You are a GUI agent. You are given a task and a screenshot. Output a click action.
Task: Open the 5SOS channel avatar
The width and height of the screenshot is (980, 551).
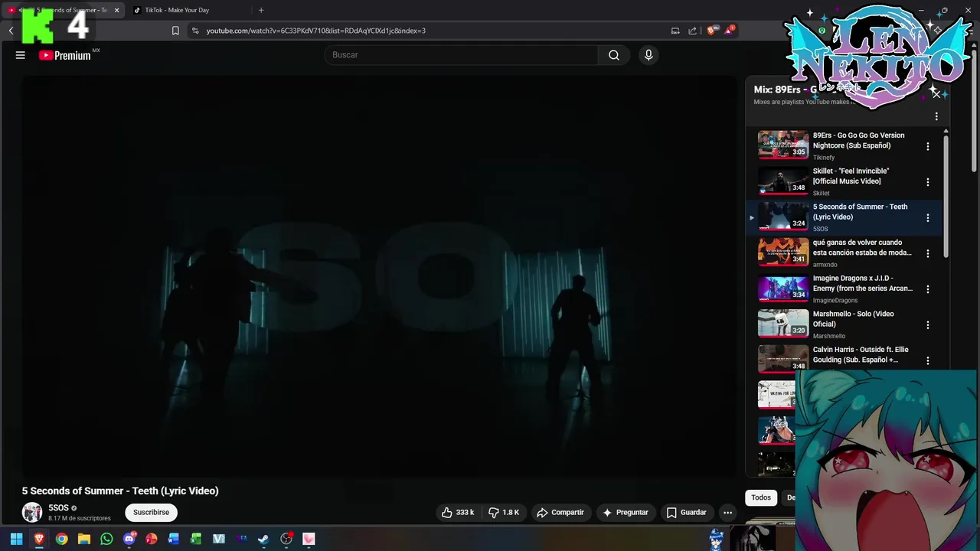(32, 512)
